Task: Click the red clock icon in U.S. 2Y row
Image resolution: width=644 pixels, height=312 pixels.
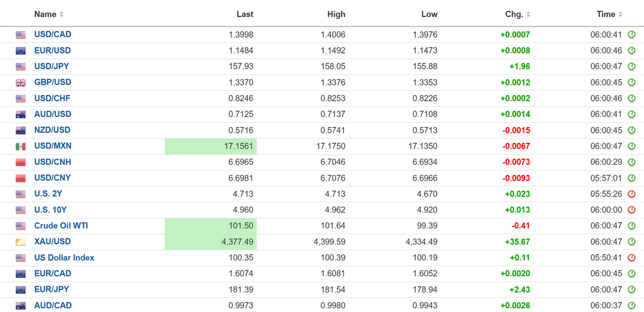Action: (x=631, y=194)
